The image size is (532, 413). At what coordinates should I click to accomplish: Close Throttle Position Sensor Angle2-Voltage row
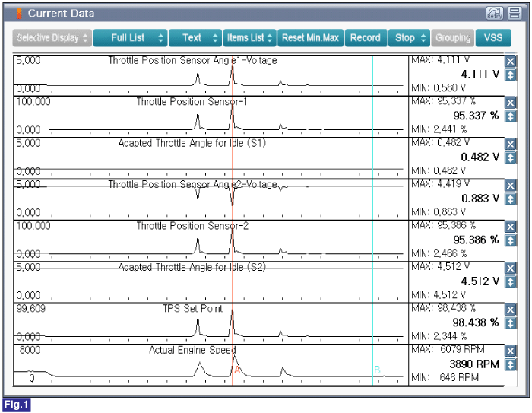click(x=510, y=186)
